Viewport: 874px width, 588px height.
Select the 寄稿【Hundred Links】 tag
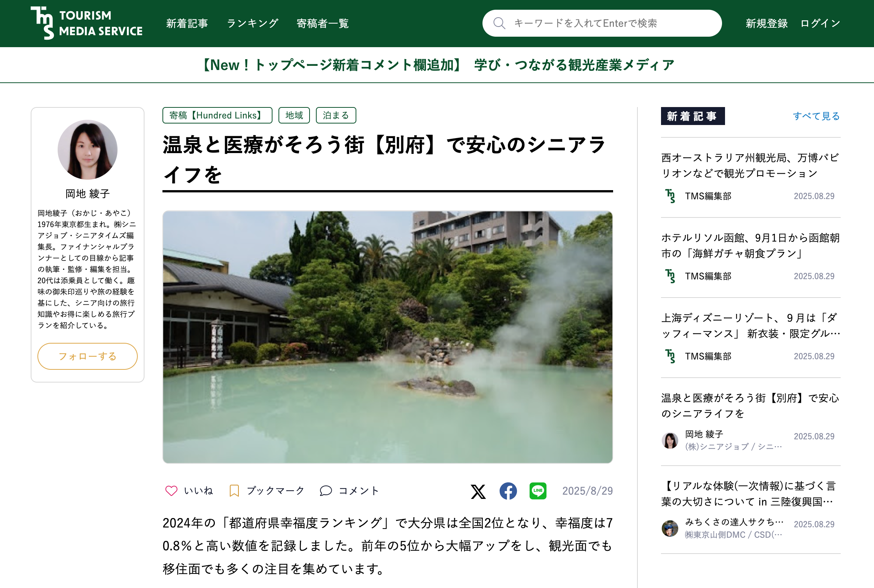[217, 115]
